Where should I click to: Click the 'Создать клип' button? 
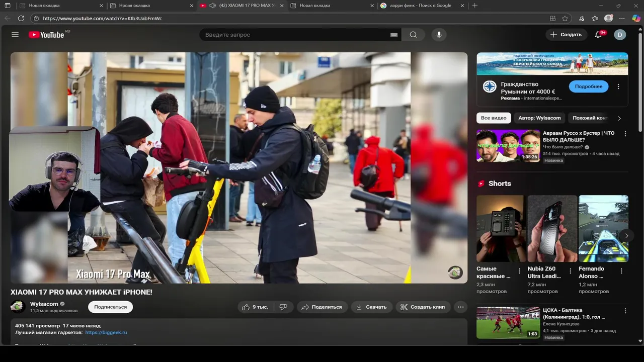point(423,307)
